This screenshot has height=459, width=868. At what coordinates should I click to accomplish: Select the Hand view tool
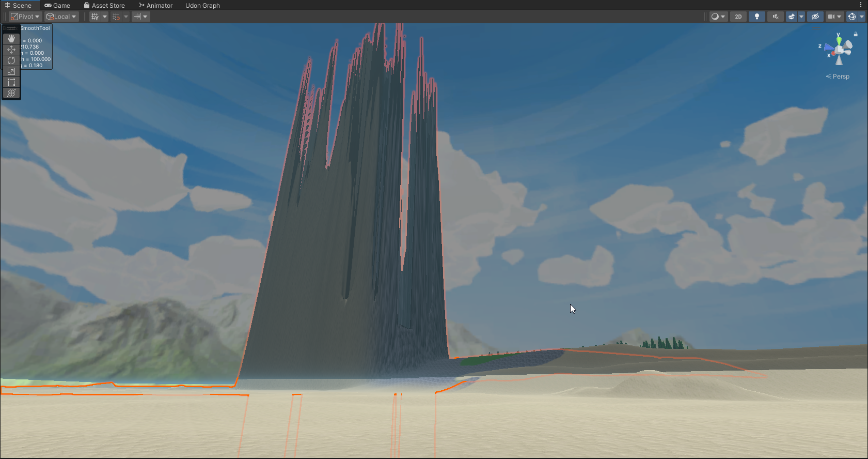[x=11, y=39]
